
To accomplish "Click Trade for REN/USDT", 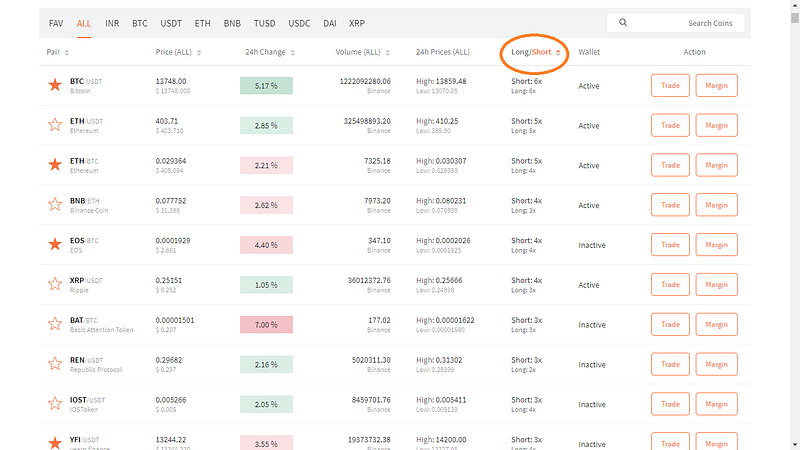I will pyautogui.click(x=670, y=364).
